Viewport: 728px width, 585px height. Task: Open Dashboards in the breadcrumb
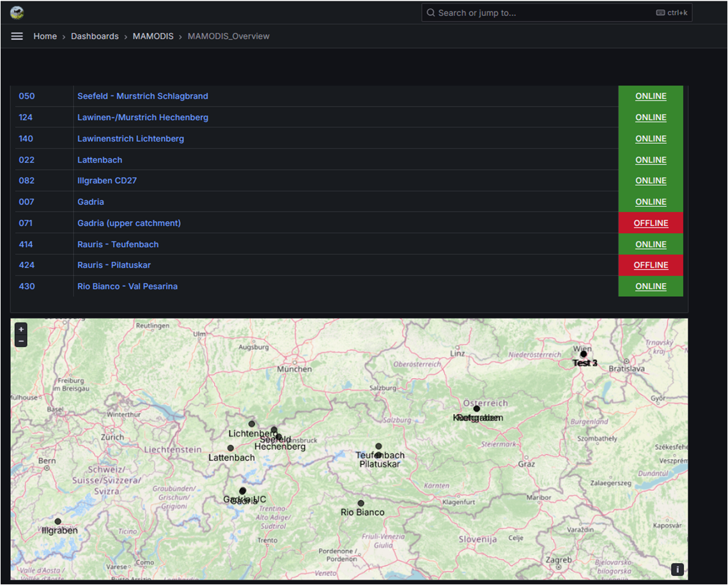pos(95,36)
